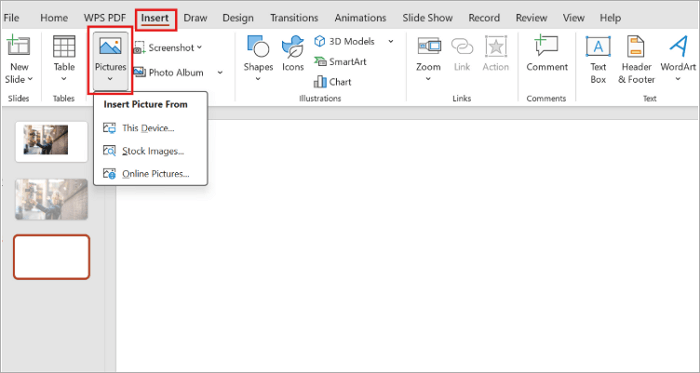
Task: Expand the Screenshot dropdown arrow
Action: (x=199, y=47)
